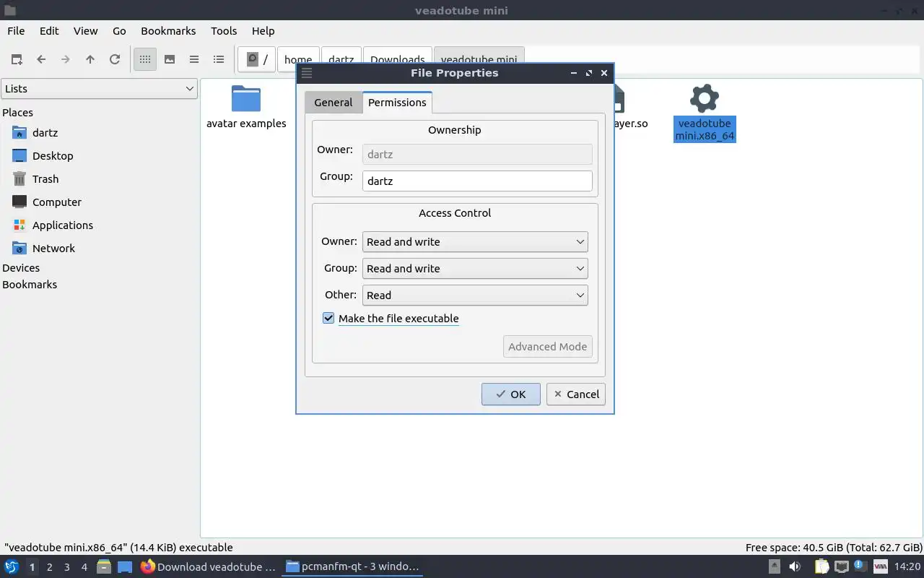Image resolution: width=924 pixels, height=578 pixels.
Task: Click the disabled Owner name field
Action: pos(477,154)
